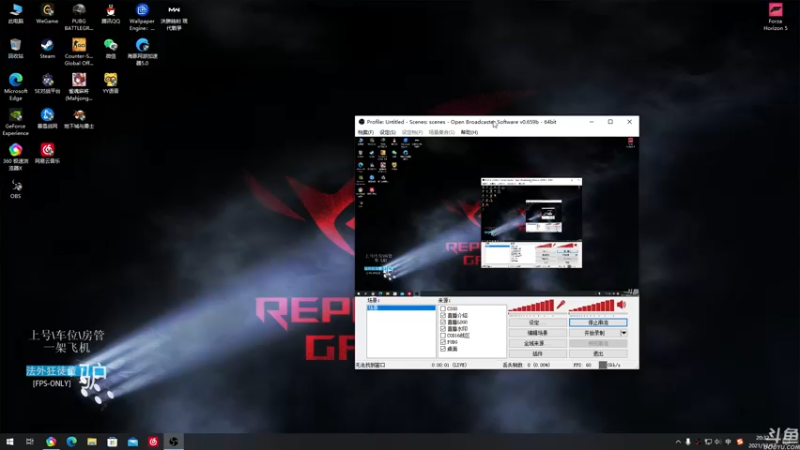Open the WeChat desktop shortcut
Viewport: 800px width, 450px height.
(110, 49)
